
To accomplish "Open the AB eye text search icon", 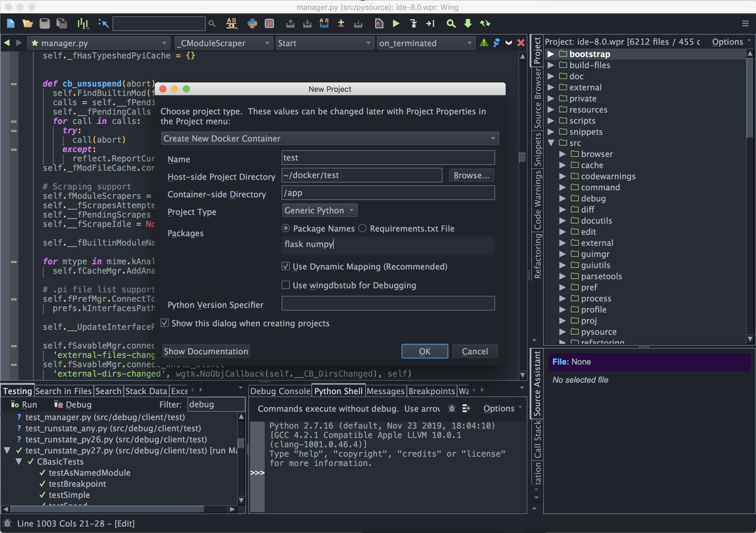I will click(x=231, y=23).
